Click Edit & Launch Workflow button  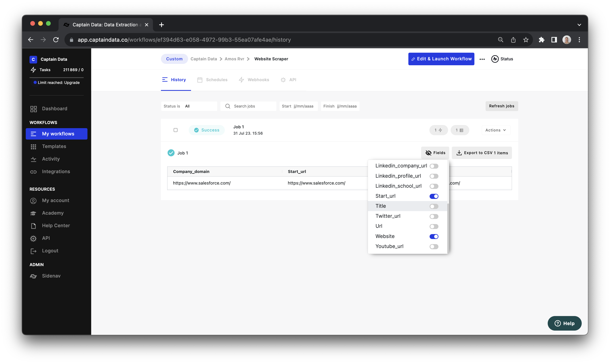coord(441,59)
